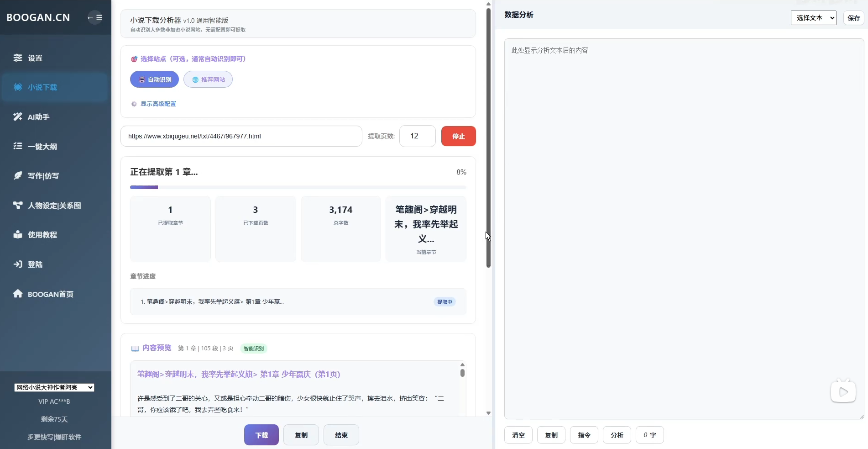Click the target icon beside 选择站点
Screen dimensions: 868x449
tap(134, 59)
